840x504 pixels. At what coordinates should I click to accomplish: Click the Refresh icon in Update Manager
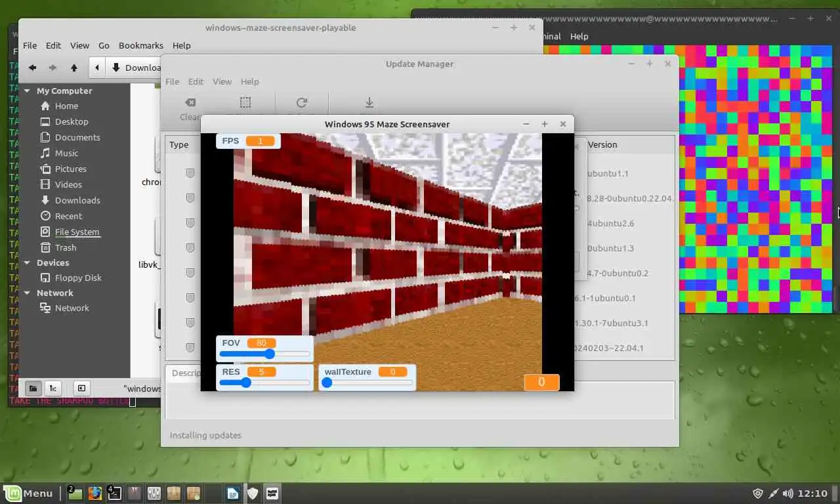pyautogui.click(x=302, y=102)
